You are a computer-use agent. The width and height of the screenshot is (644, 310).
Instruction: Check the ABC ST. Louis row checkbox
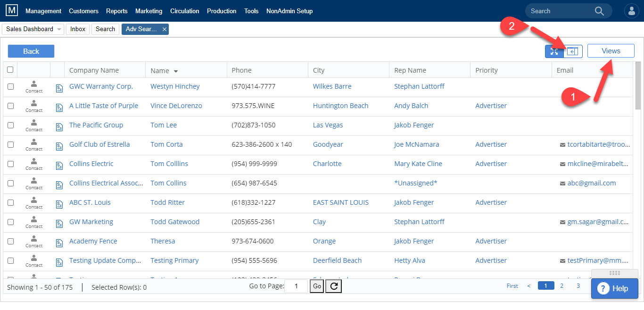10,202
